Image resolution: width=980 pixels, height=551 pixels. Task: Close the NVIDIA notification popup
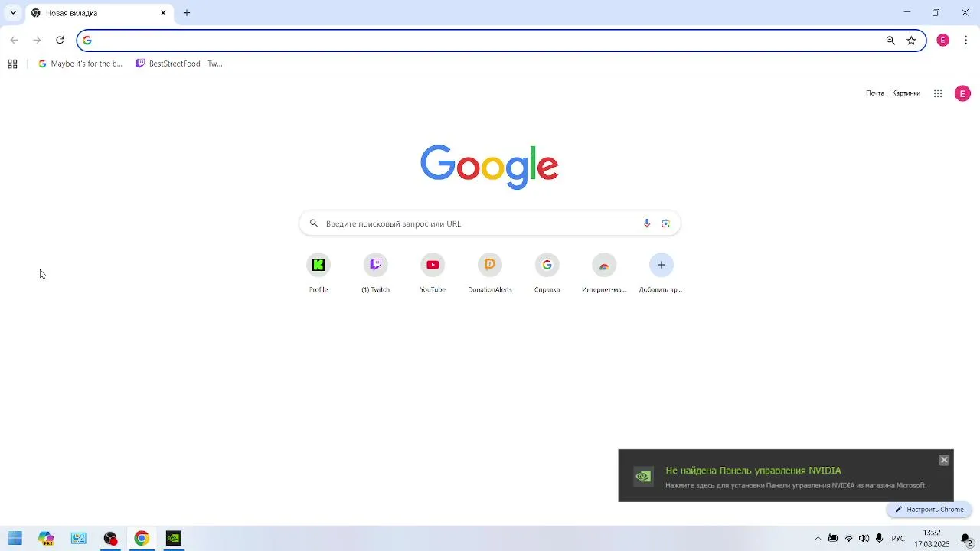[x=944, y=460]
